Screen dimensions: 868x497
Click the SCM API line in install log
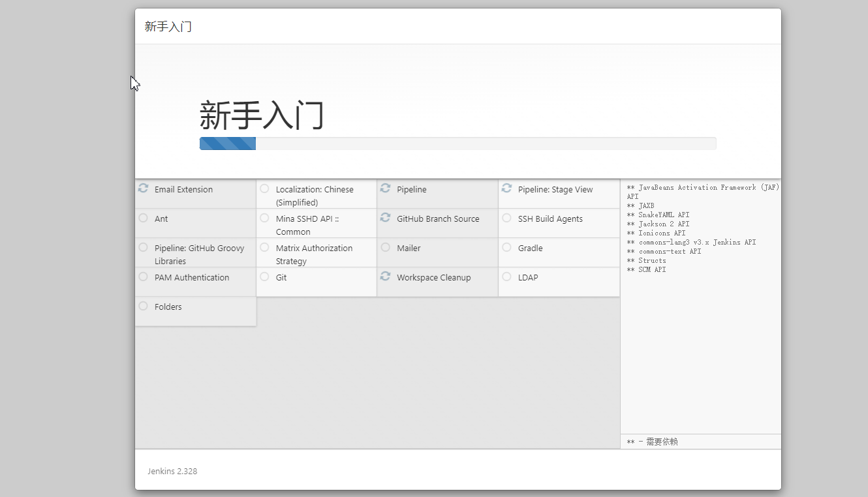tap(646, 269)
